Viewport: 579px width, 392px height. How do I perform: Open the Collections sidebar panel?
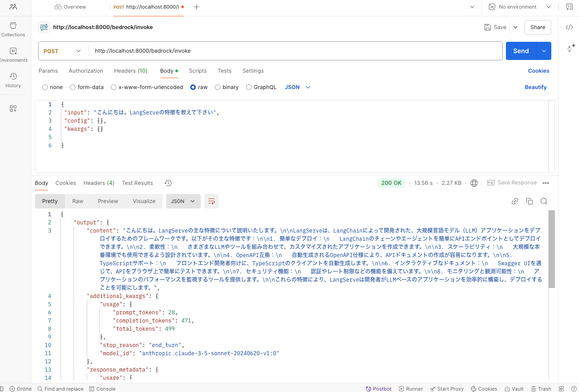[x=13, y=29]
